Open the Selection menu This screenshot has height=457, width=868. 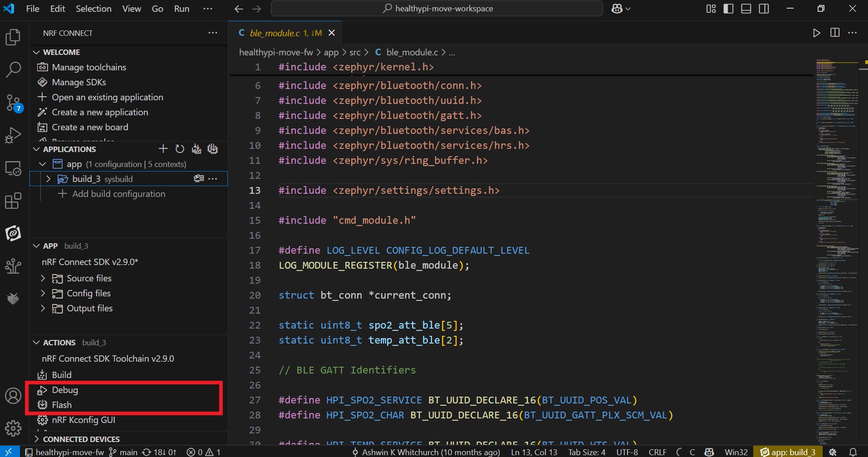click(x=93, y=9)
